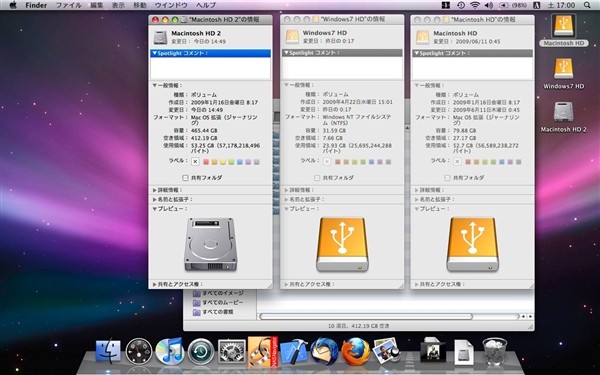Image resolution: width=600 pixels, height=375 pixels.
Task: Click the Spaces icon in menu bar
Action: pos(446,5)
